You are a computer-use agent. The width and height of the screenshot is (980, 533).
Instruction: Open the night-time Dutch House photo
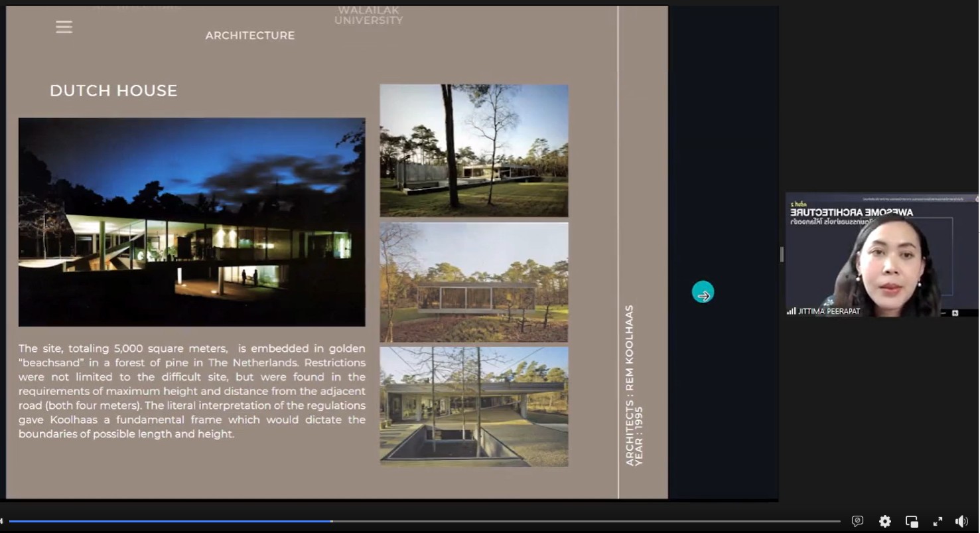[x=192, y=222]
